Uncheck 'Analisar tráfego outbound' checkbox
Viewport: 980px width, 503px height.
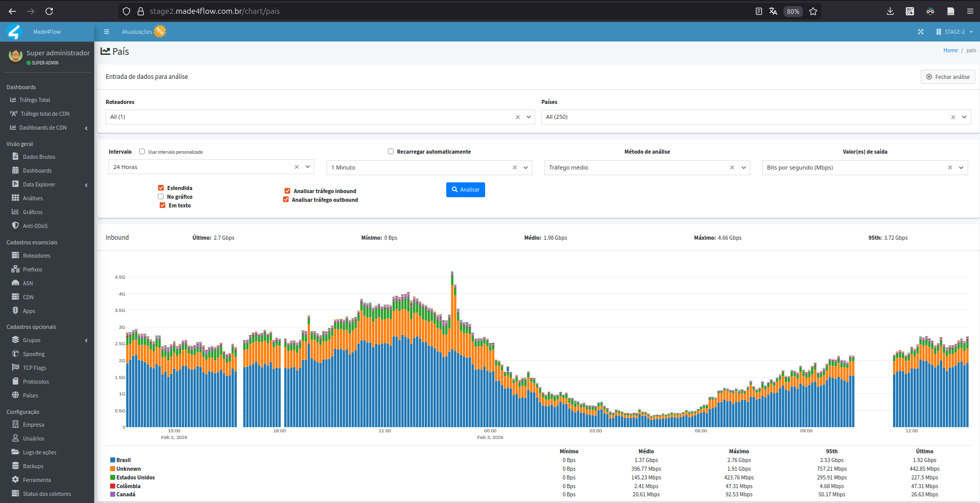pos(286,200)
